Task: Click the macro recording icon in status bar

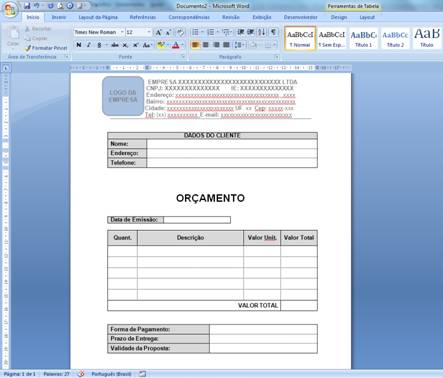Action: 142,374
